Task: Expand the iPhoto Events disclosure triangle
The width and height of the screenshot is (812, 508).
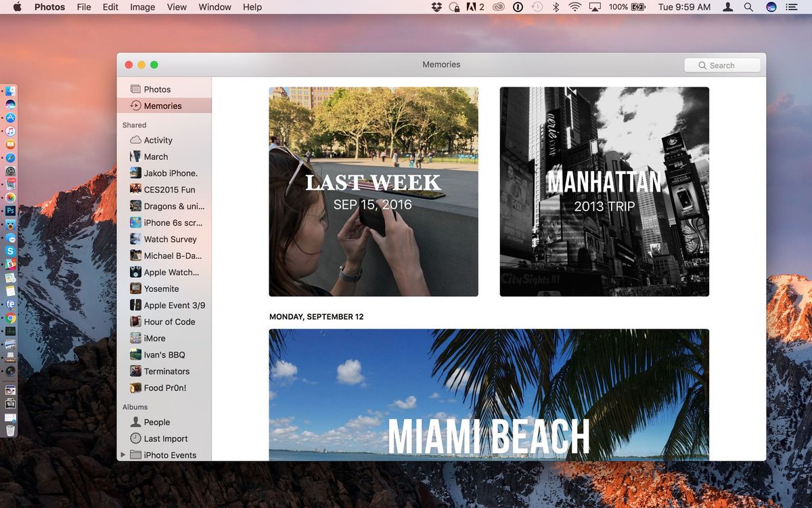Action: (122, 454)
